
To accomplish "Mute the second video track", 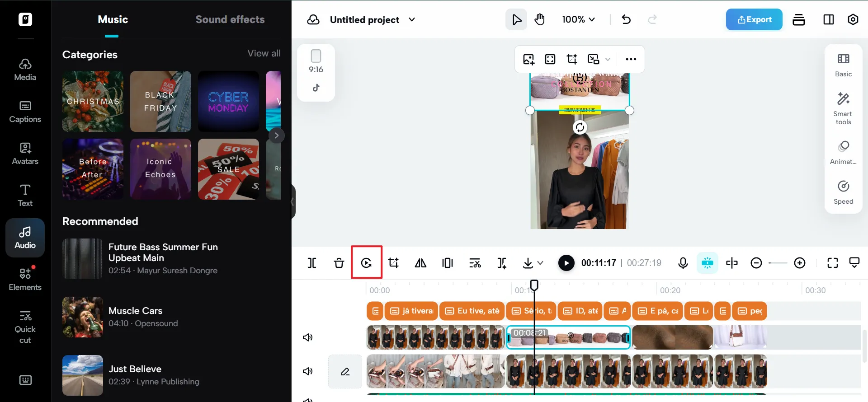I will click(308, 371).
